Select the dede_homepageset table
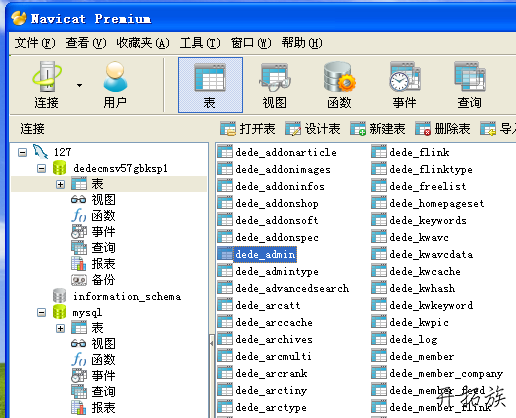The height and width of the screenshot is (418, 516). click(437, 203)
